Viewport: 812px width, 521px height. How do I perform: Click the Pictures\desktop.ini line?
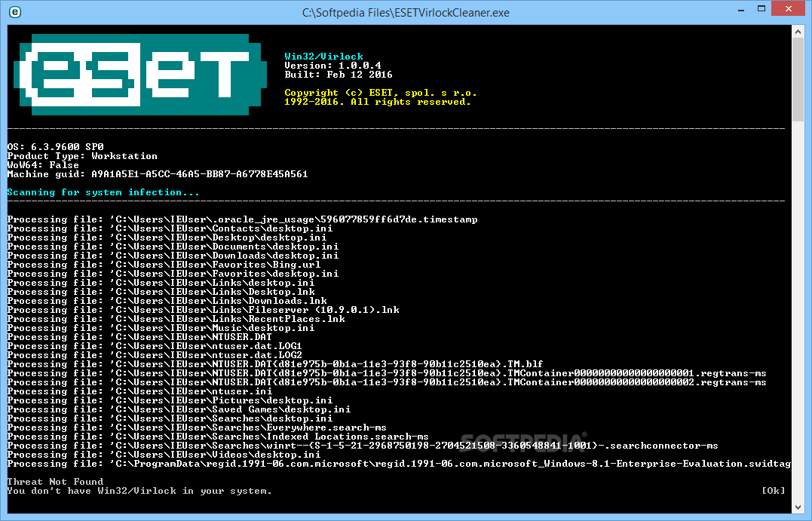click(x=170, y=400)
